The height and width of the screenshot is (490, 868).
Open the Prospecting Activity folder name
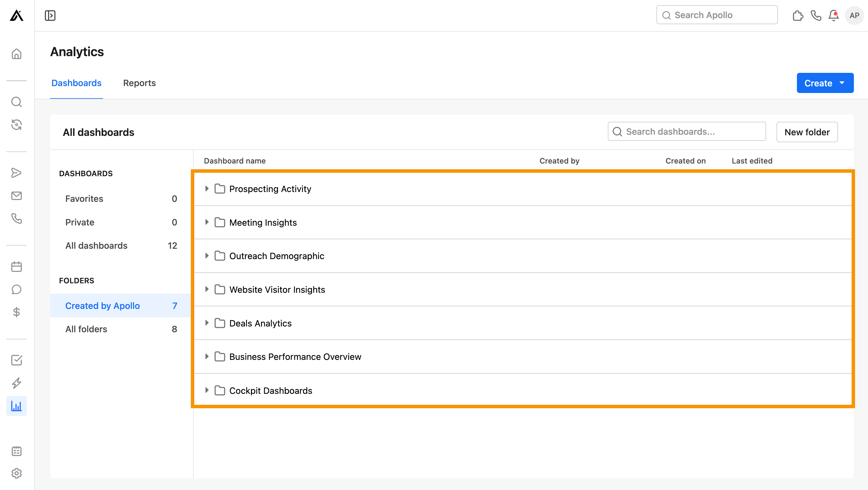coord(270,189)
